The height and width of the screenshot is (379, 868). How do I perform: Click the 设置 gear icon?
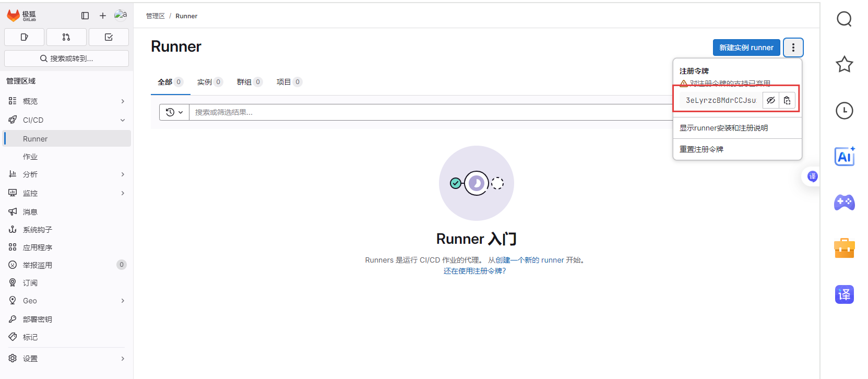coord(13,358)
